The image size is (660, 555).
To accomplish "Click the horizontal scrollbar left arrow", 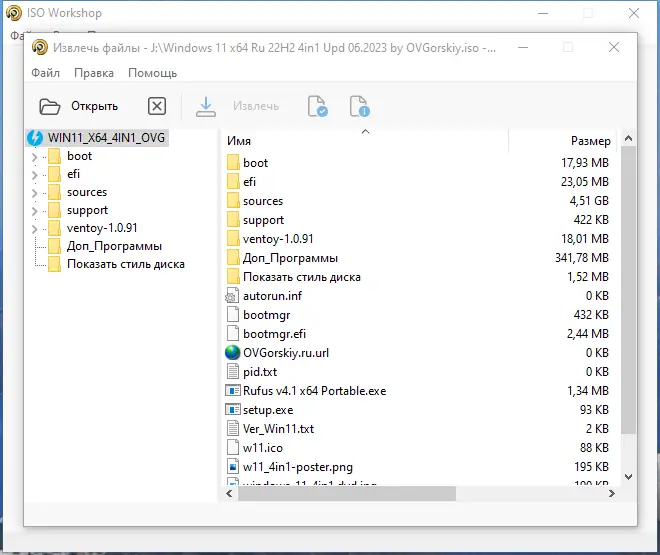I will click(x=229, y=494).
